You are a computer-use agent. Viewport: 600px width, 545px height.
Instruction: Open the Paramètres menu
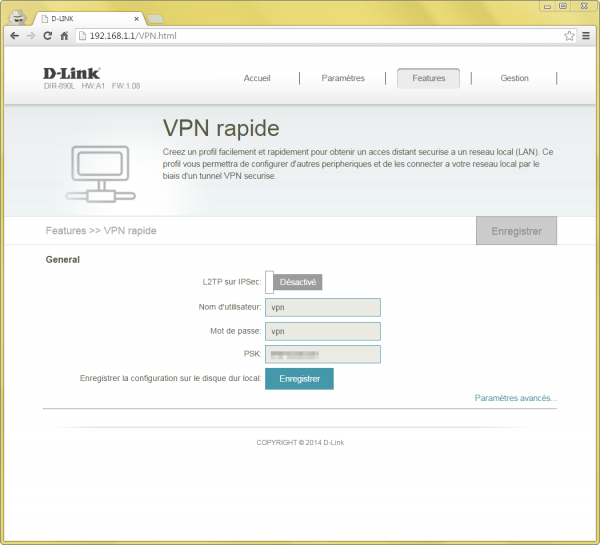pyautogui.click(x=343, y=78)
